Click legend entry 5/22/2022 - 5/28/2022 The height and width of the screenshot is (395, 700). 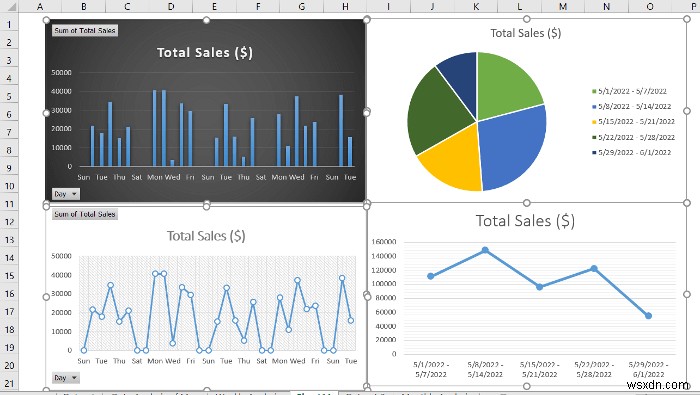633,137
